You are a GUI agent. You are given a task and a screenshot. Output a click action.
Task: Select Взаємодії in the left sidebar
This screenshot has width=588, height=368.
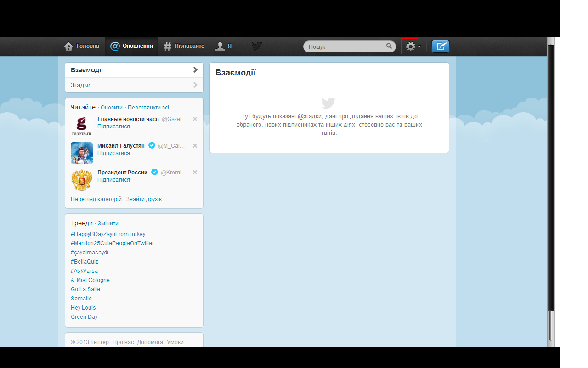[134, 70]
